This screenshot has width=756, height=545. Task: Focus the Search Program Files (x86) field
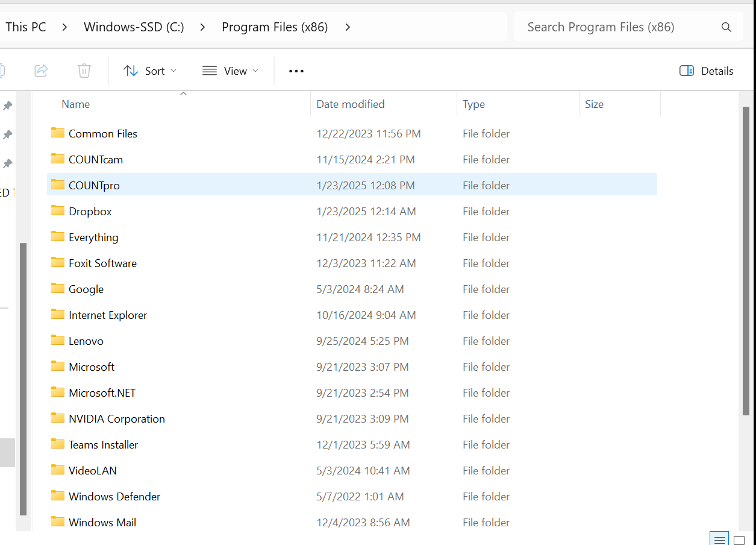[x=626, y=27]
